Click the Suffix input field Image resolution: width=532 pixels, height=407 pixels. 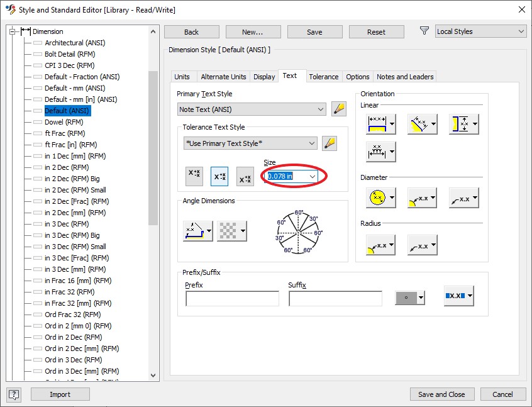[x=336, y=299]
